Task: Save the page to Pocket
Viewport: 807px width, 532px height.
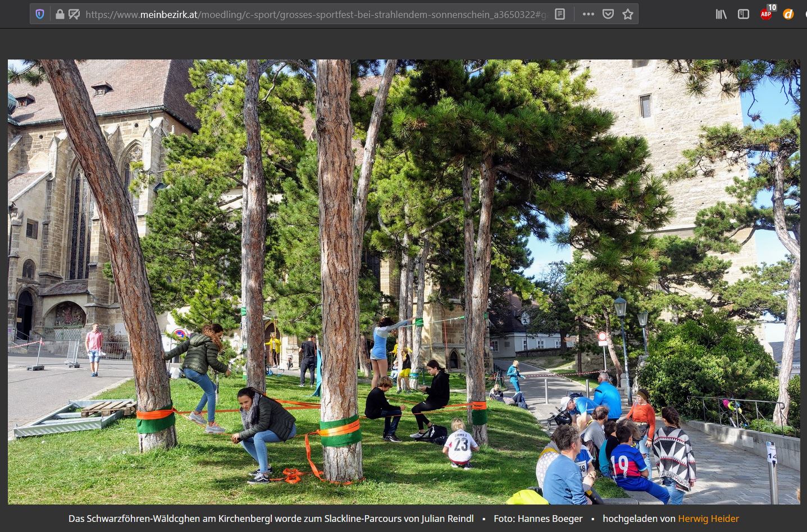Action: 608,14
